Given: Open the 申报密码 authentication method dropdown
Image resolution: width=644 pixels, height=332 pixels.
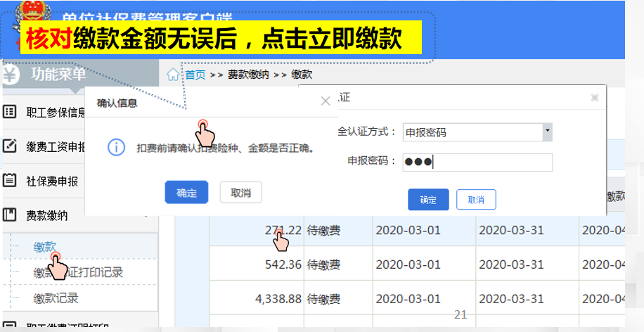Looking at the screenshot, I should pos(547,132).
